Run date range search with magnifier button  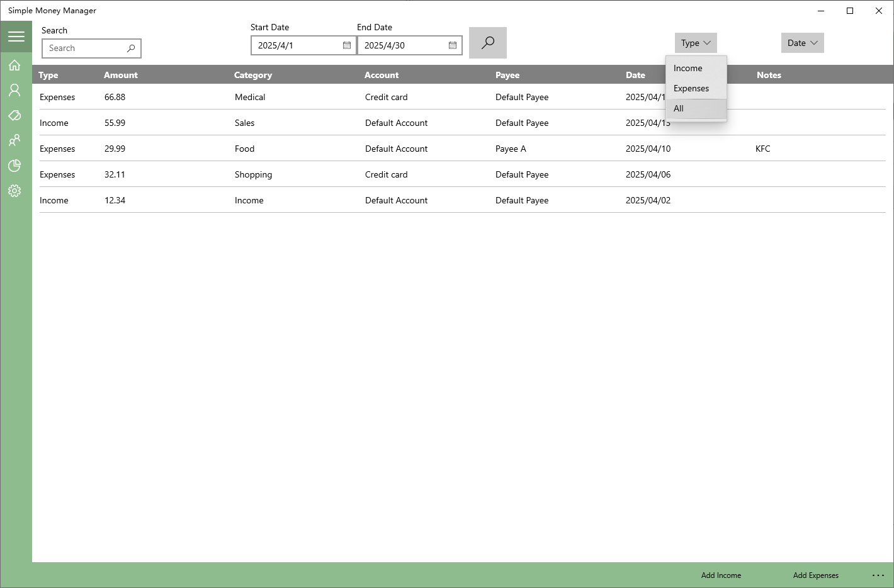(x=488, y=43)
